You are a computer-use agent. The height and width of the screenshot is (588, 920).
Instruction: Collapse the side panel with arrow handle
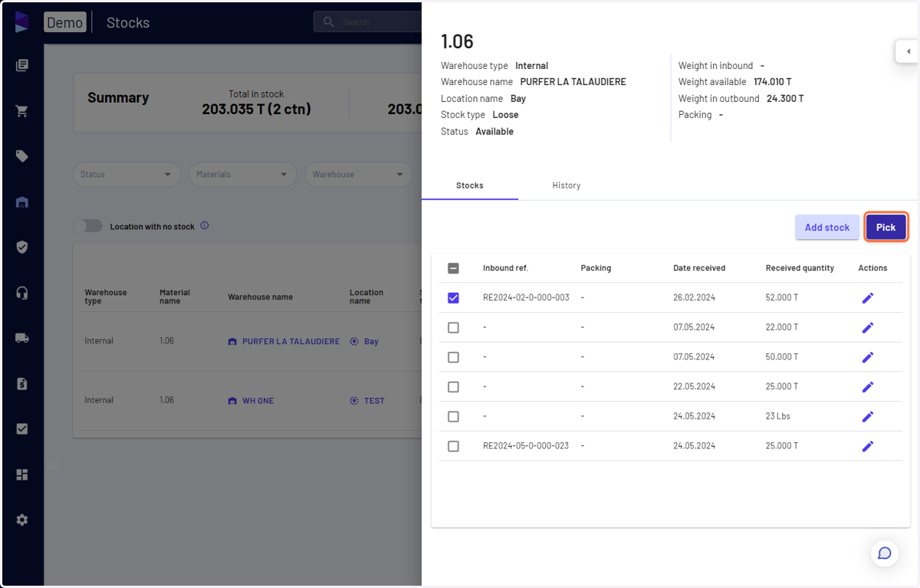click(908, 51)
